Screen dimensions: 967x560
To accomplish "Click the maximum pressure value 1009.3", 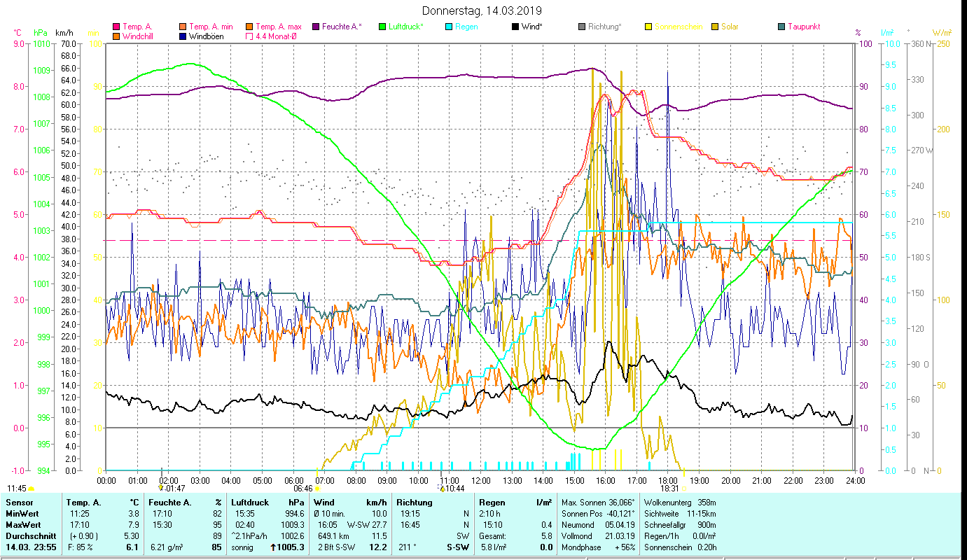I will (x=292, y=525).
